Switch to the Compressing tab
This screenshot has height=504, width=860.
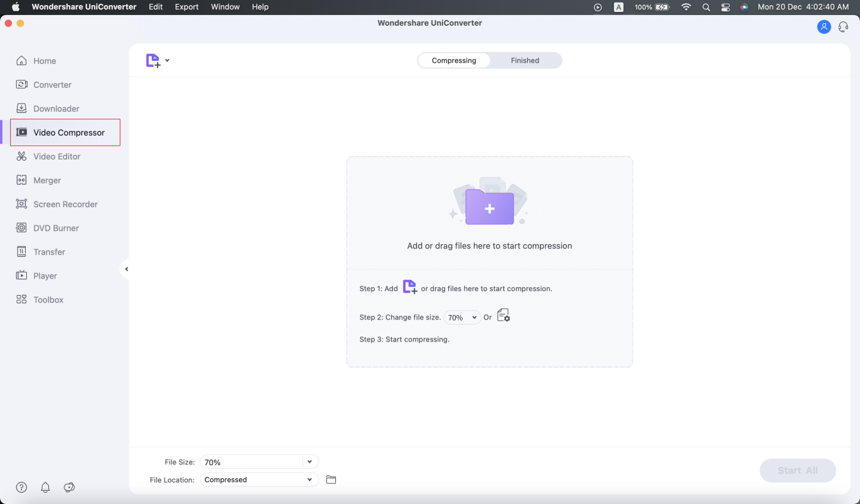point(454,60)
